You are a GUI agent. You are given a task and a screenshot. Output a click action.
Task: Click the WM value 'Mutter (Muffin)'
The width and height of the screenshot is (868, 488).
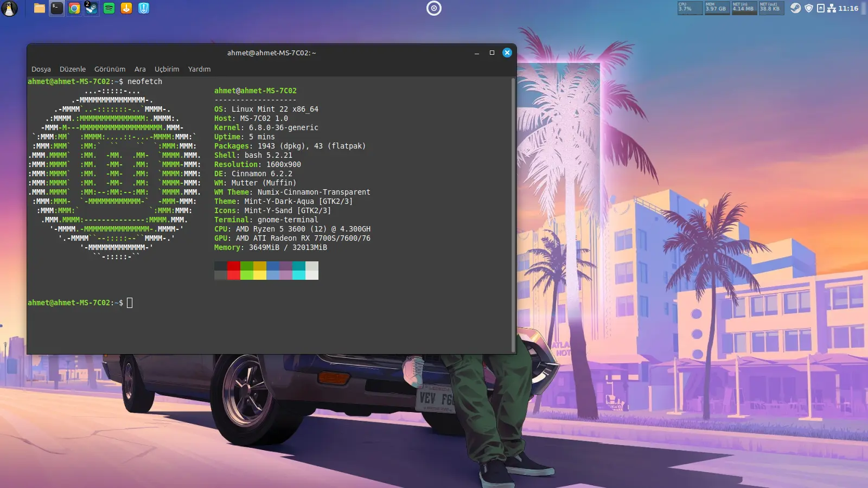[x=264, y=183]
